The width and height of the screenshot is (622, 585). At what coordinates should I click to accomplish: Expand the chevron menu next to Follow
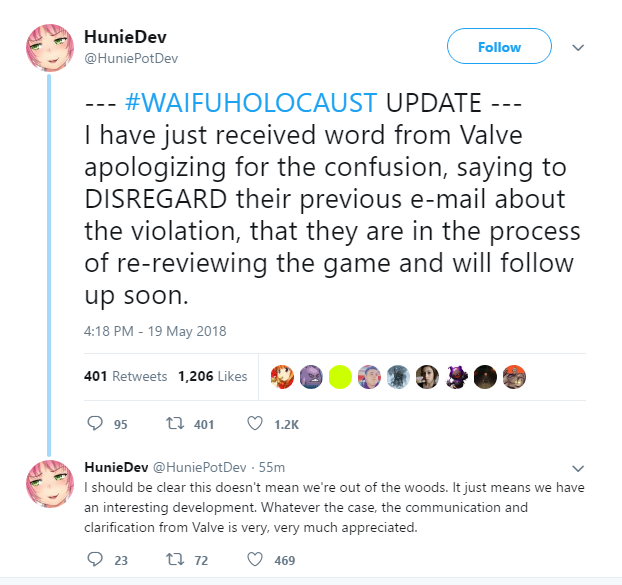578,48
